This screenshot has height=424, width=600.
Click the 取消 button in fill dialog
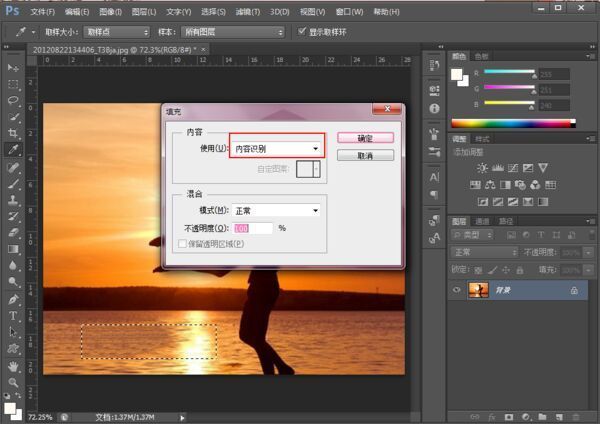click(x=365, y=155)
